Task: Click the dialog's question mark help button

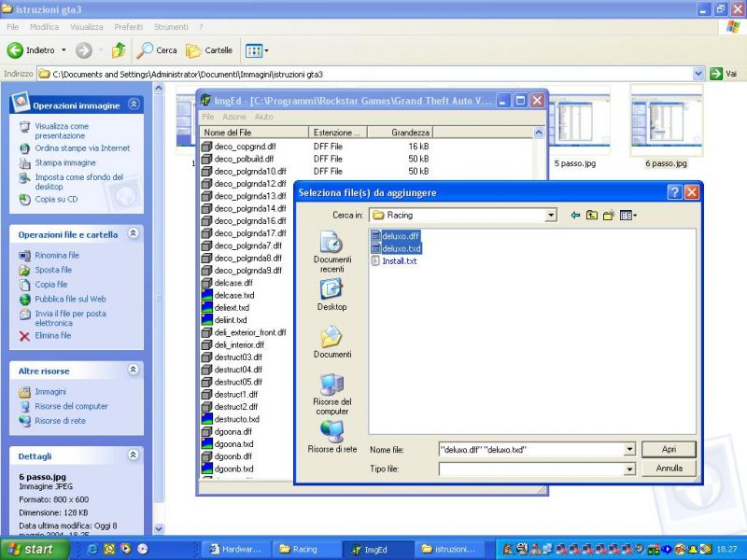Action: coord(674,192)
